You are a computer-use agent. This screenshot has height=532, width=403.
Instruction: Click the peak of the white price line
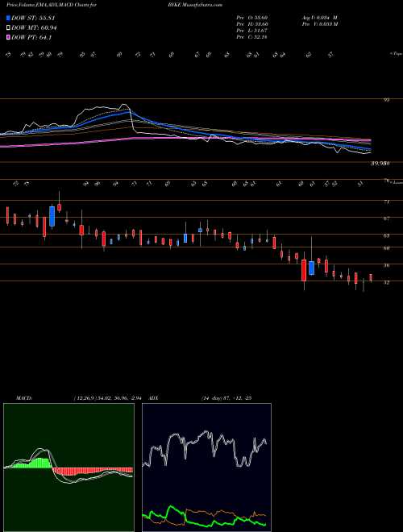(x=124, y=105)
